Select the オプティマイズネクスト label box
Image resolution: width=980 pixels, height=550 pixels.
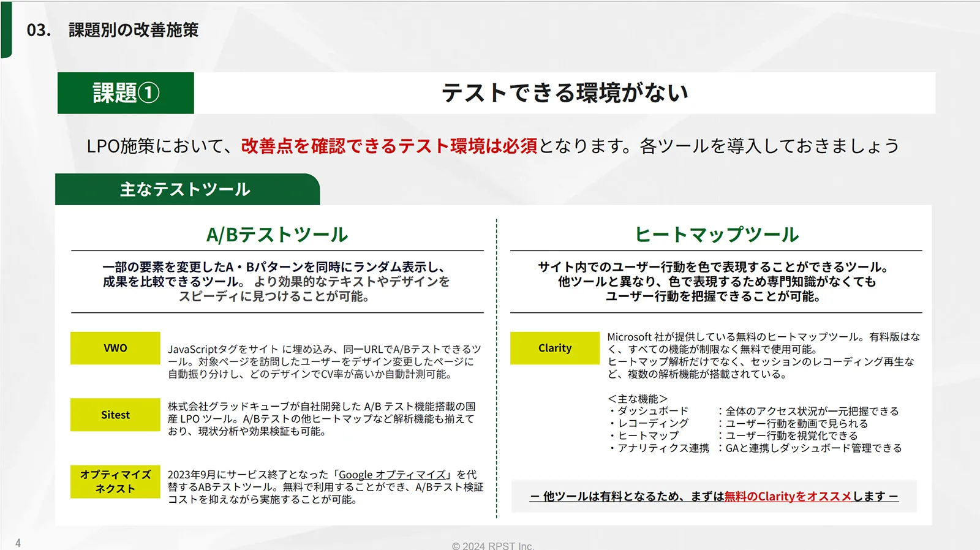click(115, 481)
